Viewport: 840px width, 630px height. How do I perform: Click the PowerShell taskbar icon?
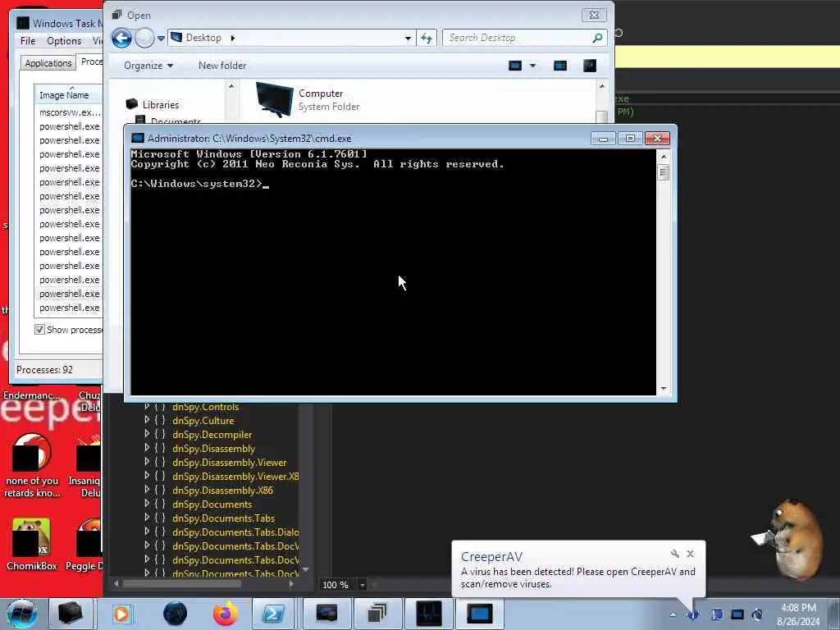272,614
